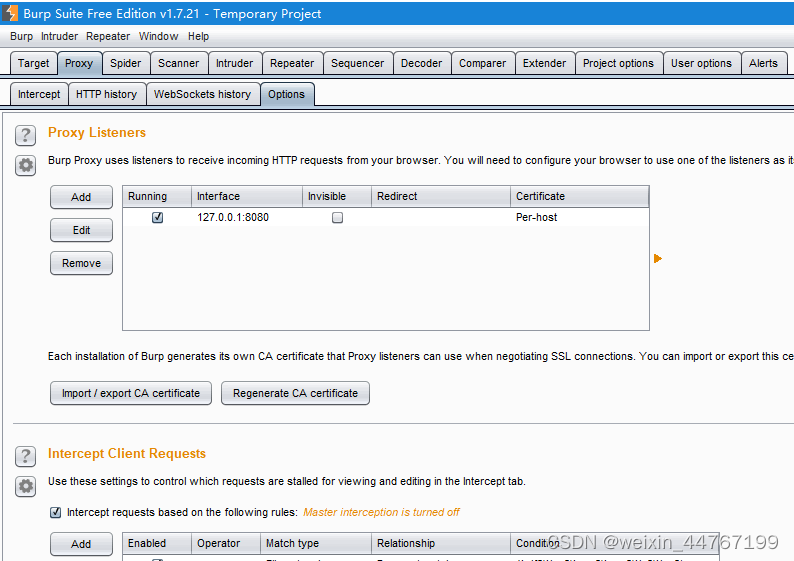The image size is (794, 561).
Task: Open Proxy Listeners gear settings icon
Action: 25,165
